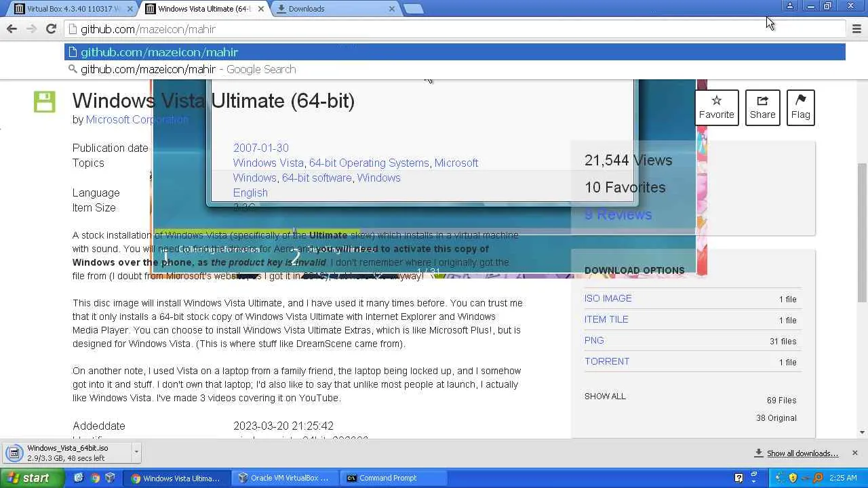Click the page vertical scrollbar thumb

862,232
